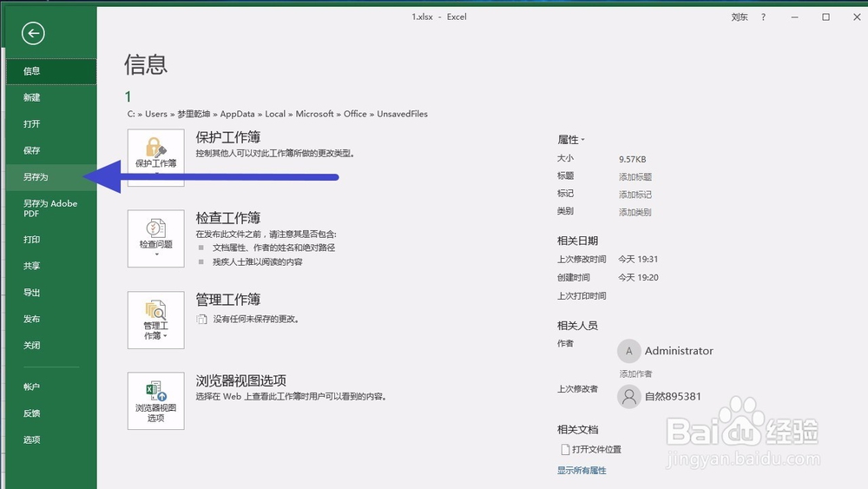This screenshot has width=868, height=489.
Task: Click the 自然895381 last-modified-by avatar
Action: [x=628, y=397]
